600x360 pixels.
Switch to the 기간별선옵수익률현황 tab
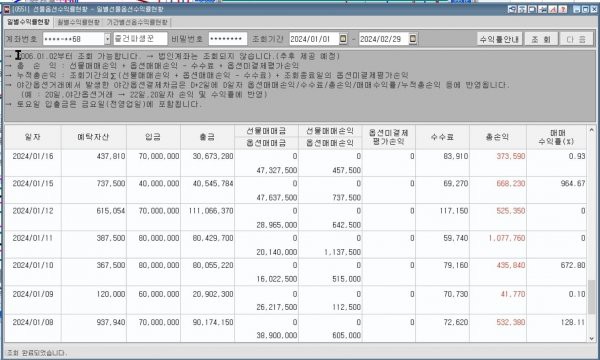137,22
